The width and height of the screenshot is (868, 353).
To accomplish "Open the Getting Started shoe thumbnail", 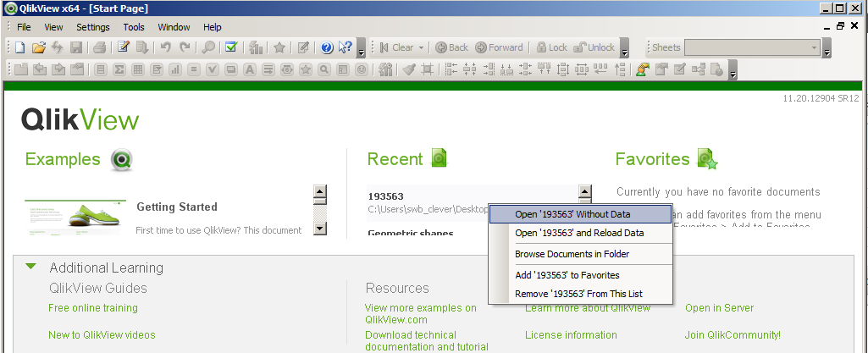I will click(x=76, y=218).
